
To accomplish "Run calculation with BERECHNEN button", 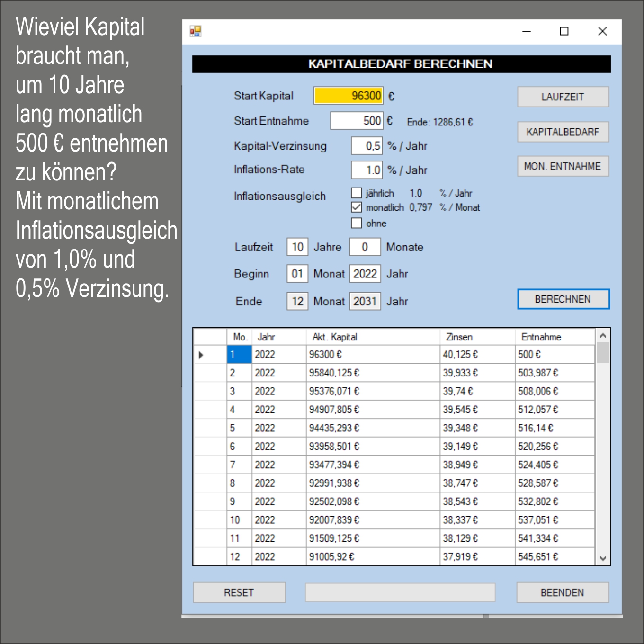I will click(x=563, y=299).
